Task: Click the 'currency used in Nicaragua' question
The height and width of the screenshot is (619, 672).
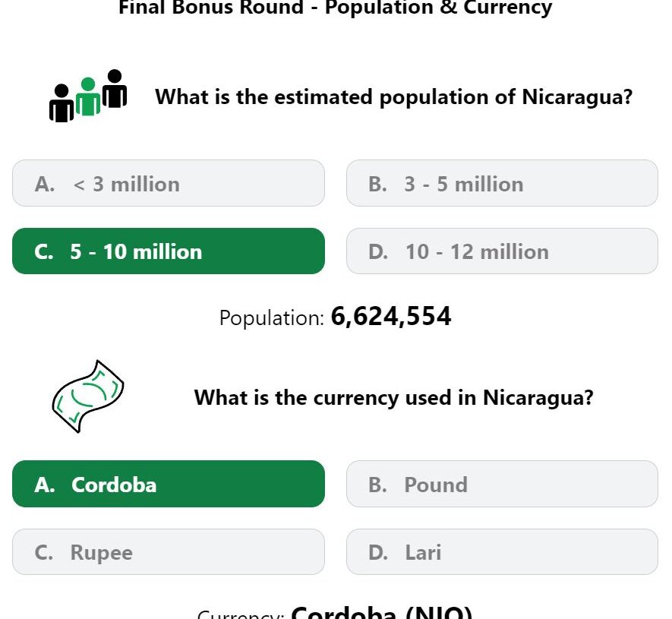Action: click(x=393, y=397)
